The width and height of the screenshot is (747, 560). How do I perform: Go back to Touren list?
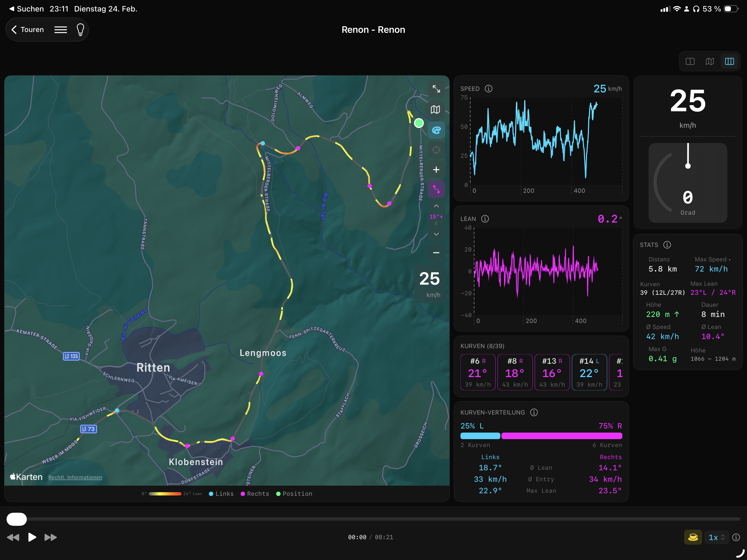(x=28, y=30)
